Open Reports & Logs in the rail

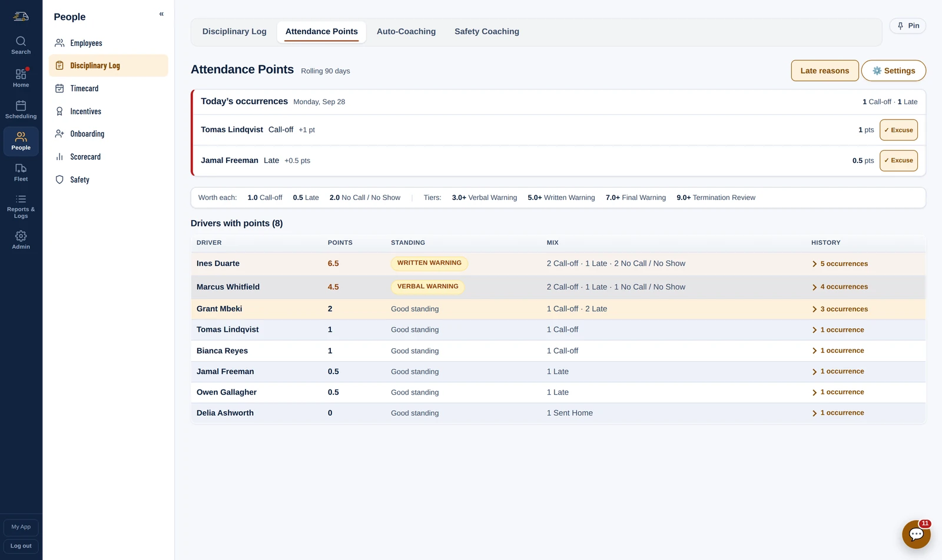(21, 206)
